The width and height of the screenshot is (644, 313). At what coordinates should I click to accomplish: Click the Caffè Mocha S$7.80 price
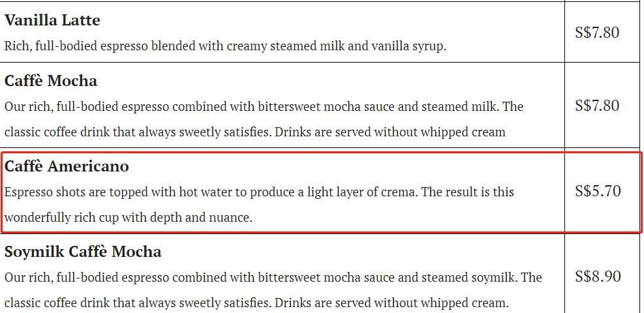point(597,106)
